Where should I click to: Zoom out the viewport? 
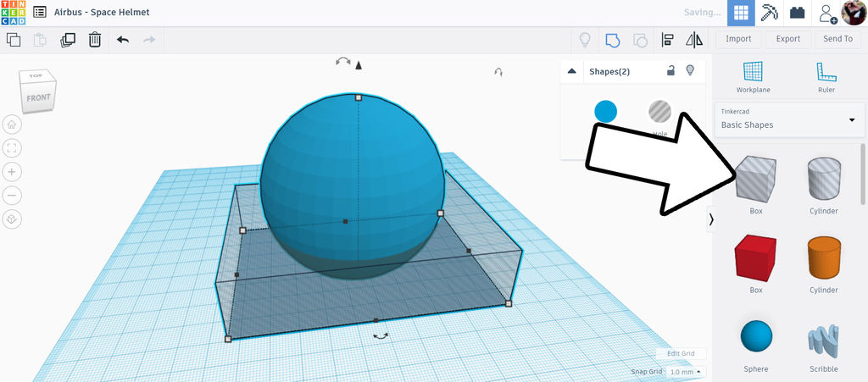[x=12, y=196]
